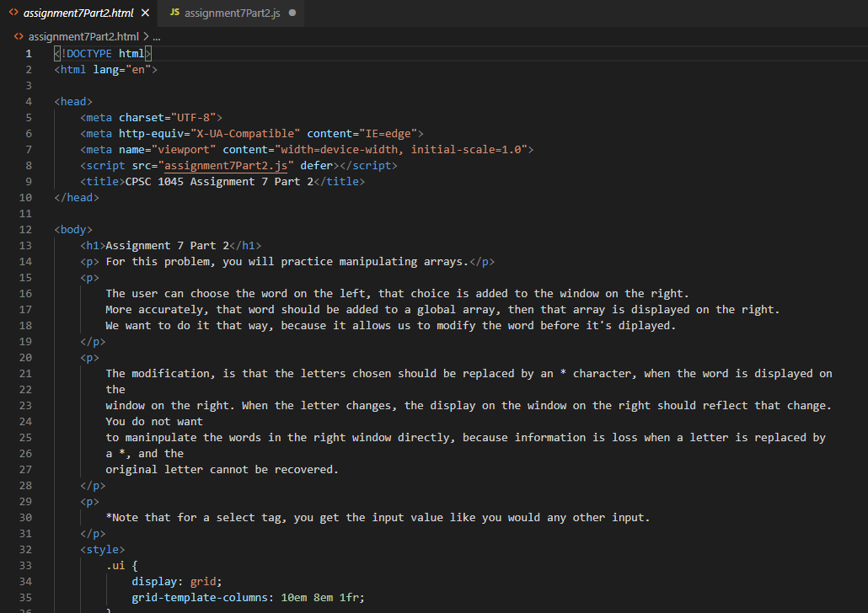Click assignment7Part2.html in the breadcrumb
868x613 pixels.
pos(83,36)
